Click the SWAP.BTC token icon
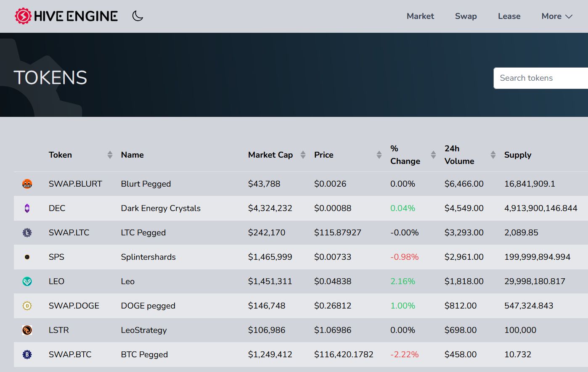The height and width of the screenshot is (372, 588). pos(27,354)
